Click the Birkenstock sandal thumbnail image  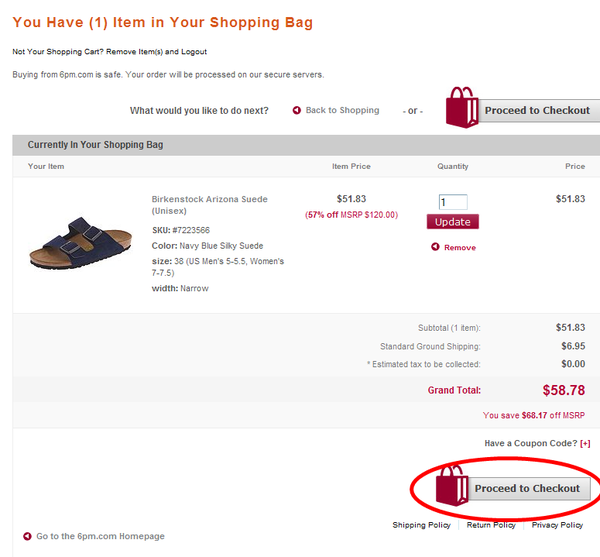(81, 243)
